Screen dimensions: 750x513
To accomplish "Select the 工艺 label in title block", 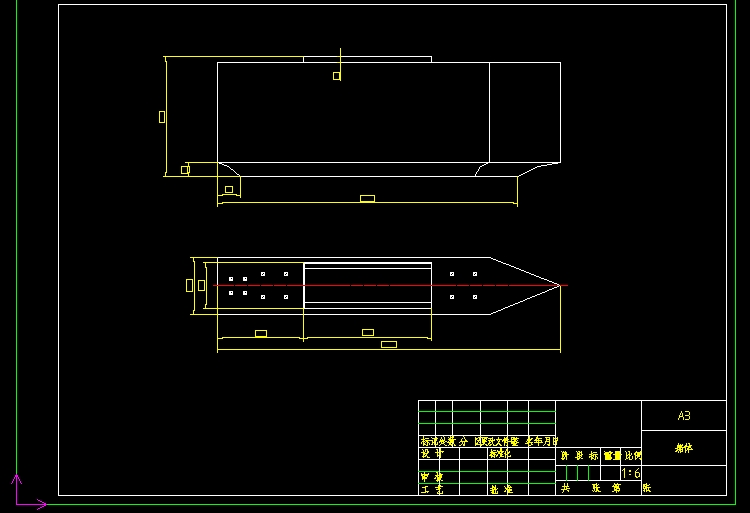I will pos(432,490).
